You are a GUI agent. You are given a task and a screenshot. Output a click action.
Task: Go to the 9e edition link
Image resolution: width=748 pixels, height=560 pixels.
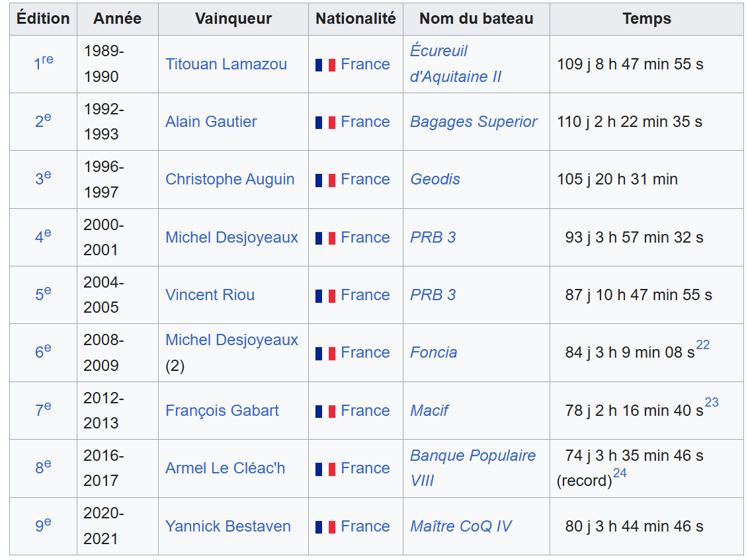43,526
